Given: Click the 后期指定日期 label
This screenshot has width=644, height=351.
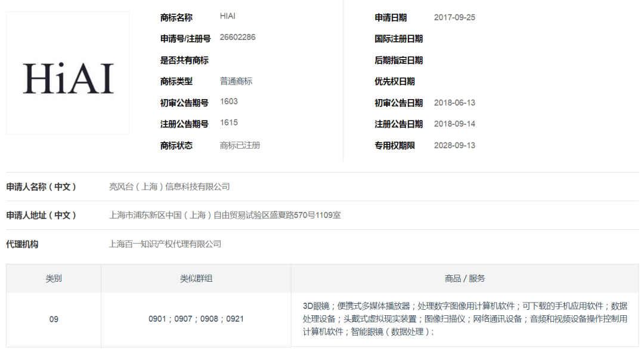Looking at the screenshot, I should point(398,60).
